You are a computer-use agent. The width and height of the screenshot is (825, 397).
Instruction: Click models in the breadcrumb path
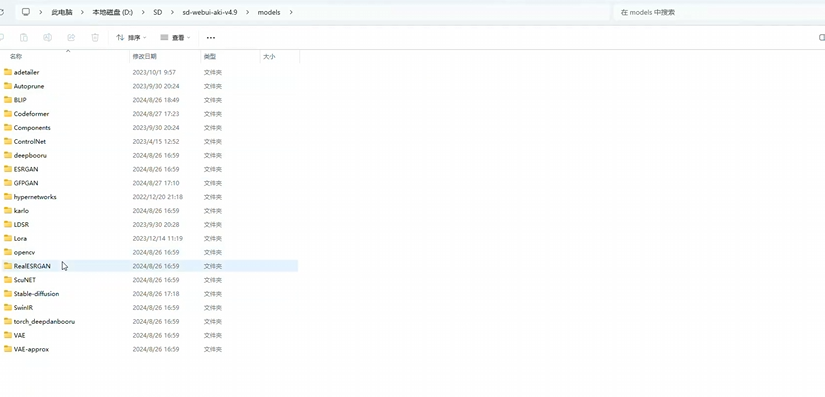pyautogui.click(x=269, y=12)
